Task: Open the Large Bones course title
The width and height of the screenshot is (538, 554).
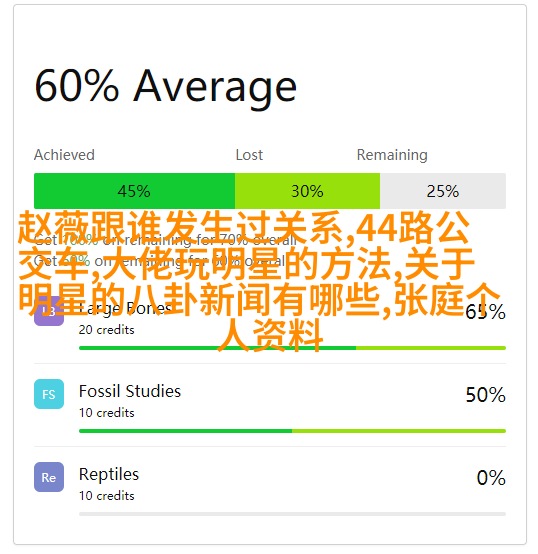Action: (x=125, y=308)
